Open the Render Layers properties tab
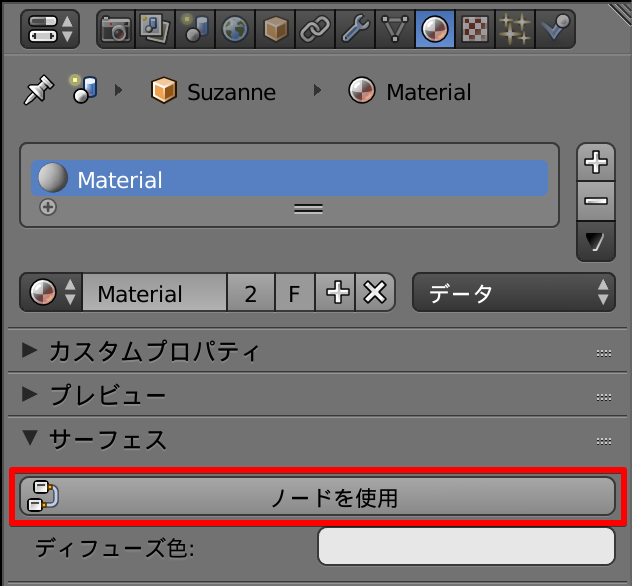The width and height of the screenshot is (632, 586). 155,29
